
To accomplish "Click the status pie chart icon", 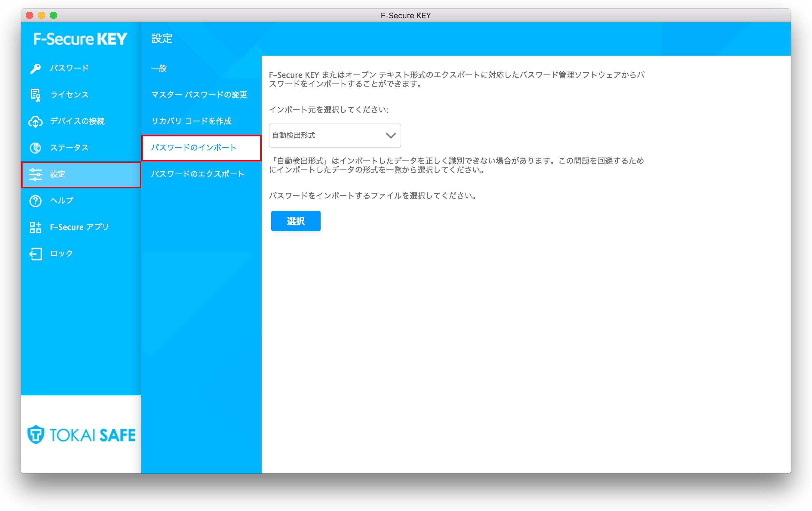I will click(x=35, y=148).
